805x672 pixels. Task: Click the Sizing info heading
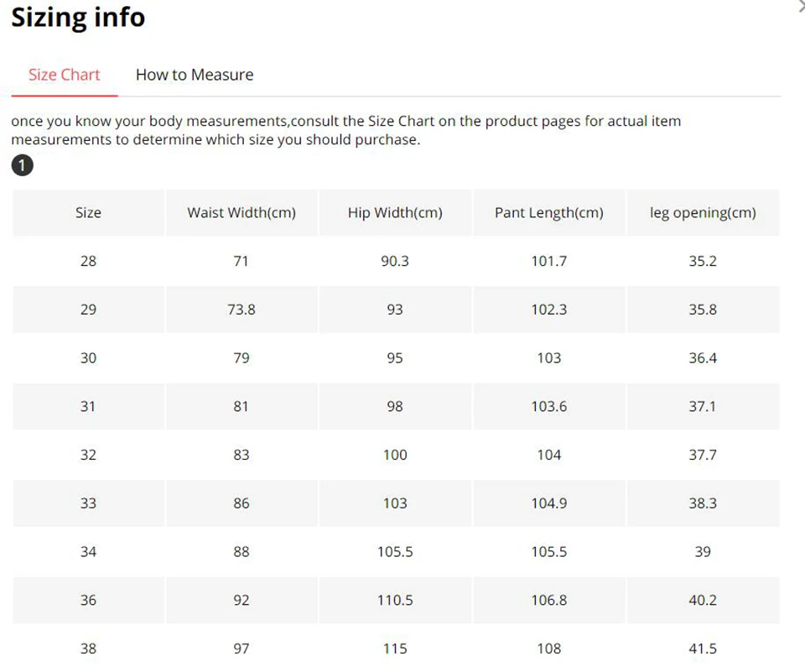coord(78,18)
